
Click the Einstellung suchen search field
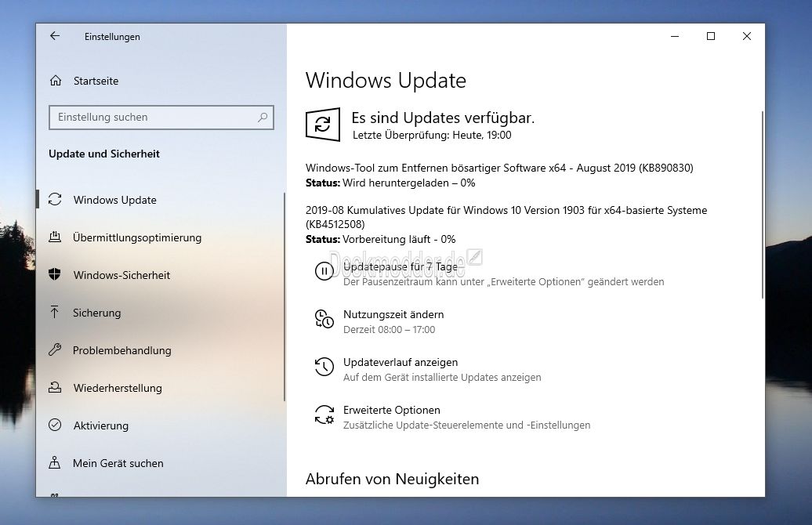click(x=161, y=118)
